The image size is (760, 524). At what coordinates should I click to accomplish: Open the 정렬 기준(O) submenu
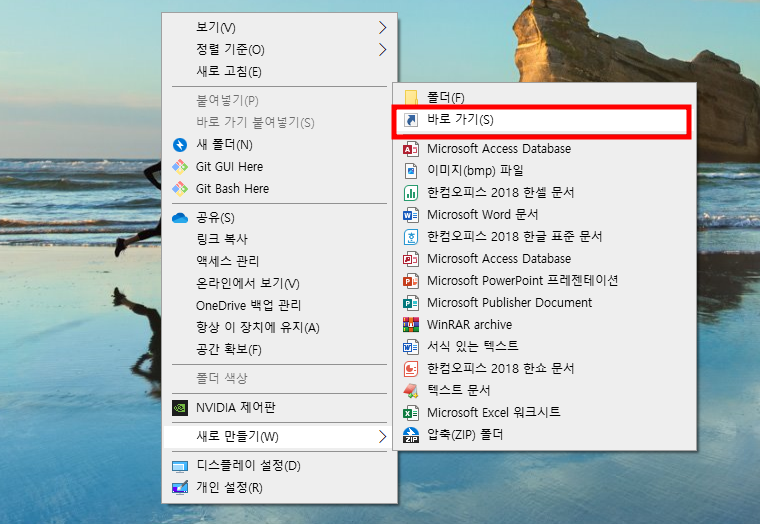point(280,49)
